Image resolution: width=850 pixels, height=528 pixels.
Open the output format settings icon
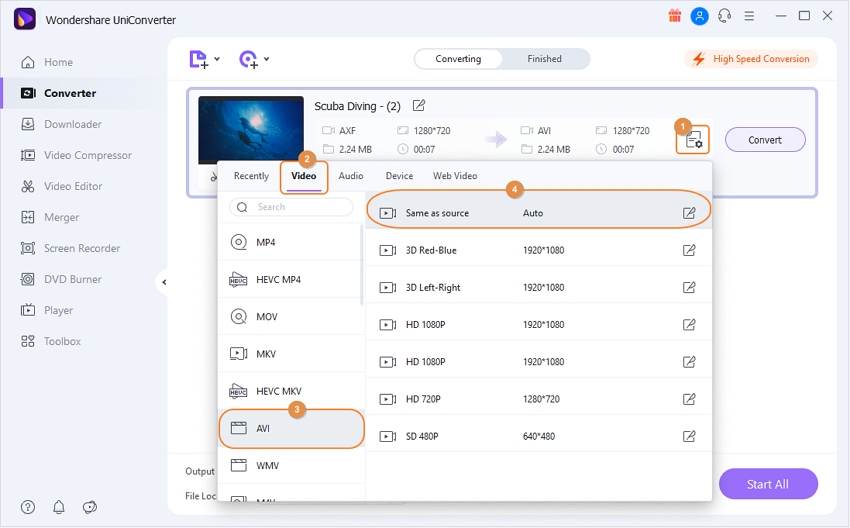693,140
